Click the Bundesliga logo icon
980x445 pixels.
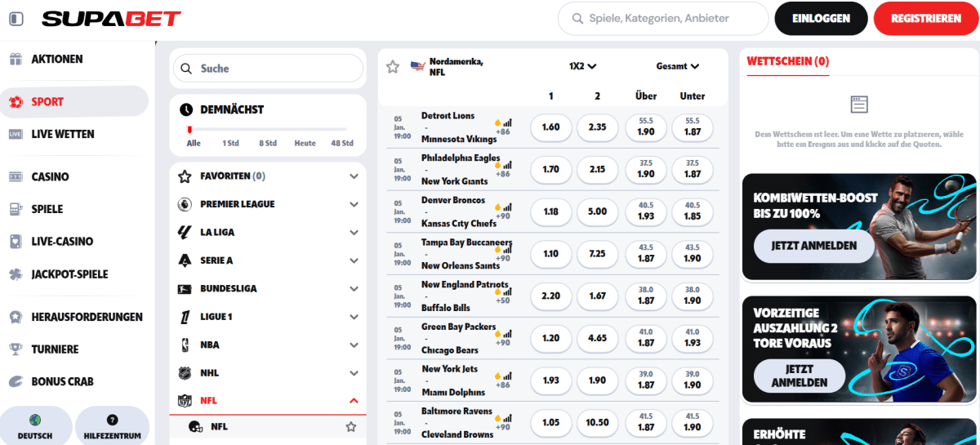[185, 289]
